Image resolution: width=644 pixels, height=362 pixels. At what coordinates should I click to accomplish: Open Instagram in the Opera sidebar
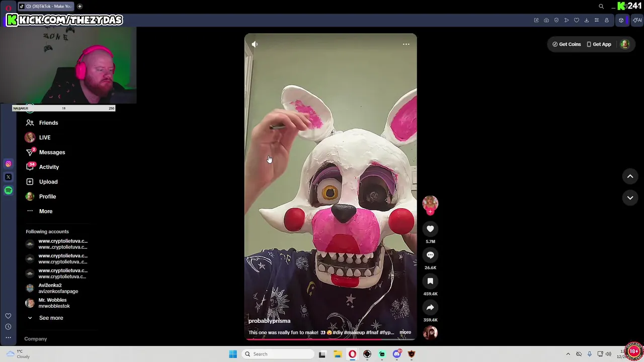[8, 164]
